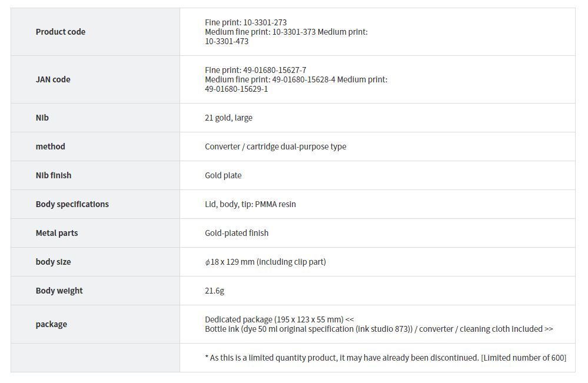Click the Body specifications label
Image resolution: width=588 pixels, height=383 pixels.
pos(72,204)
